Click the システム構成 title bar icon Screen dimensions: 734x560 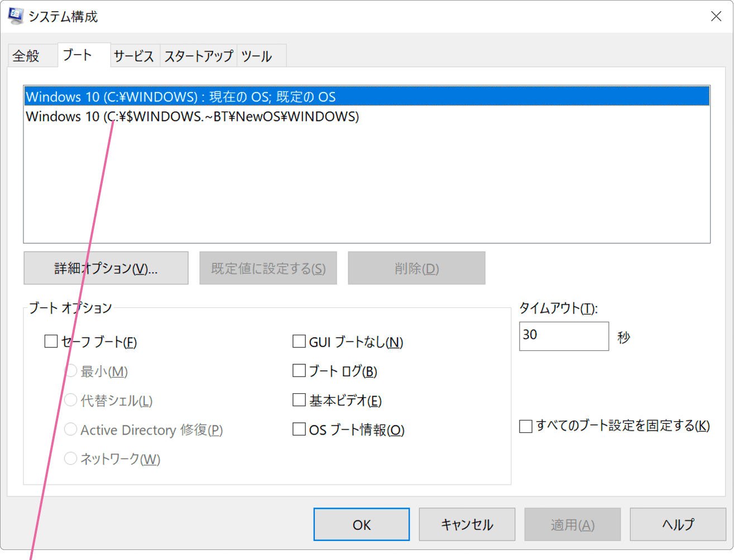(x=15, y=16)
